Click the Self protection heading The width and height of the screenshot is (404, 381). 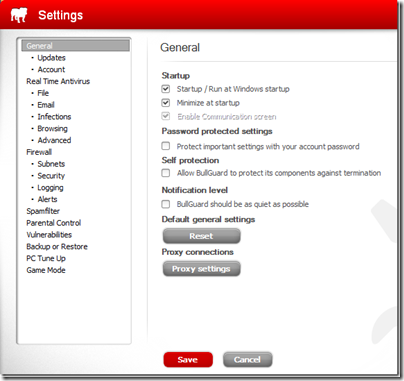190,160
